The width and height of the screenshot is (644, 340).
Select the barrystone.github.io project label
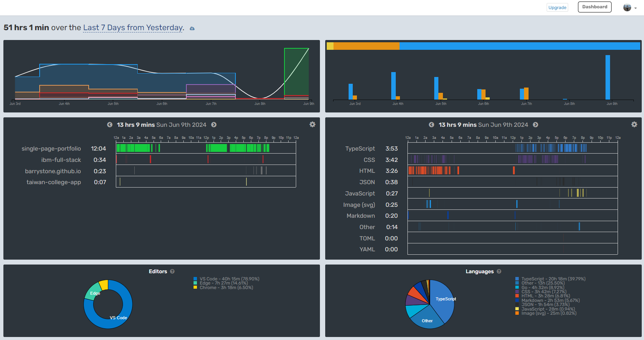click(53, 171)
